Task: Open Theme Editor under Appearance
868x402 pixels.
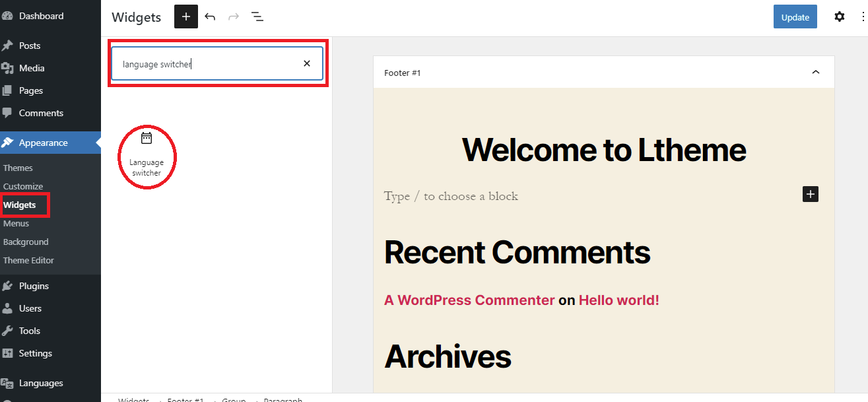Action: pyautogui.click(x=28, y=260)
